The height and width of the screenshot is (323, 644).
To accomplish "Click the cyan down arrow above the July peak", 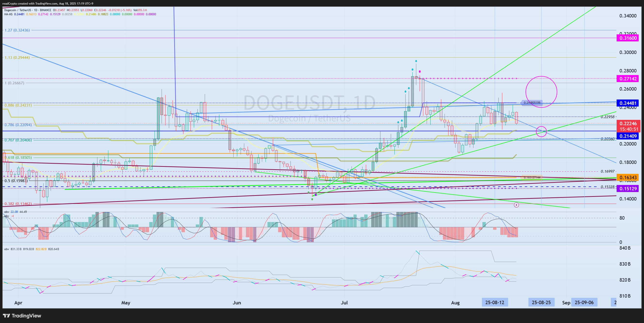I will point(416,61).
